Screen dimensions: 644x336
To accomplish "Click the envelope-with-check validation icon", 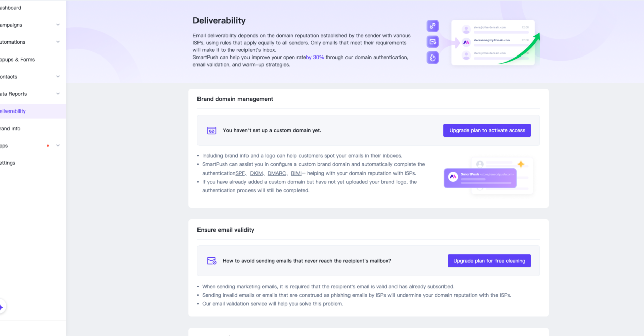I will pos(432,41).
